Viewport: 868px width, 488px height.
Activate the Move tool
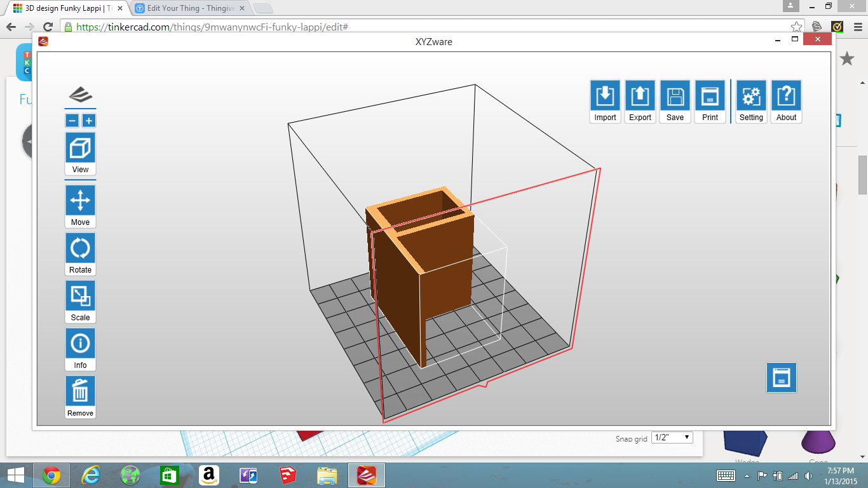[x=80, y=206]
